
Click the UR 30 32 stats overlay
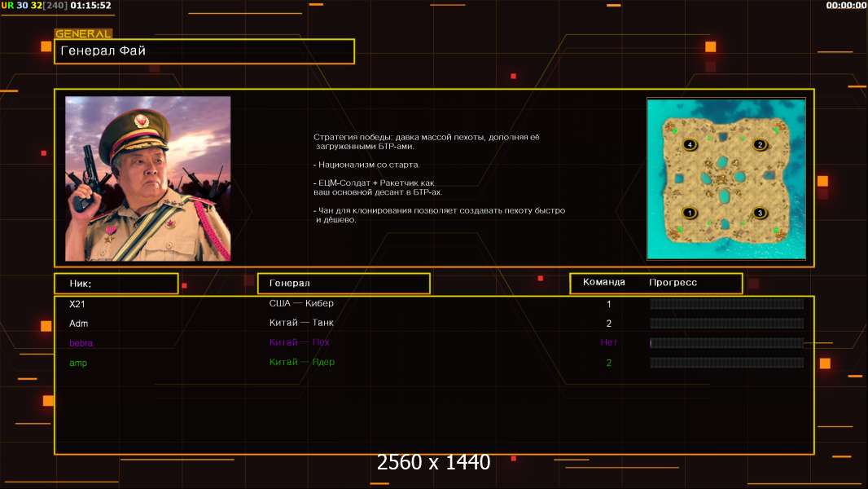(x=34, y=6)
